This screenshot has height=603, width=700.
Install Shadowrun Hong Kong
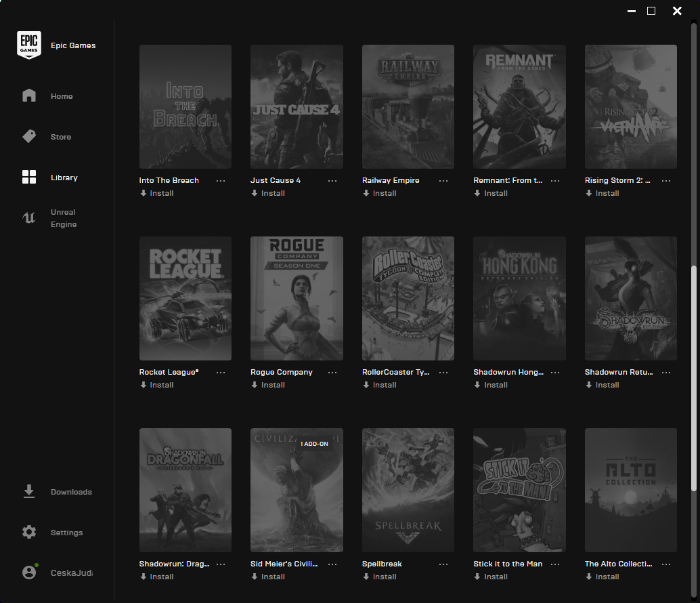[491, 385]
